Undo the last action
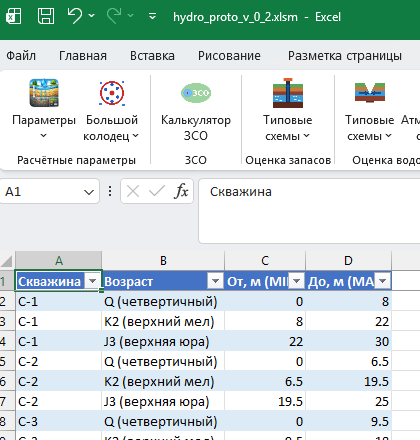This screenshot has width=420, height=440. 74,16
